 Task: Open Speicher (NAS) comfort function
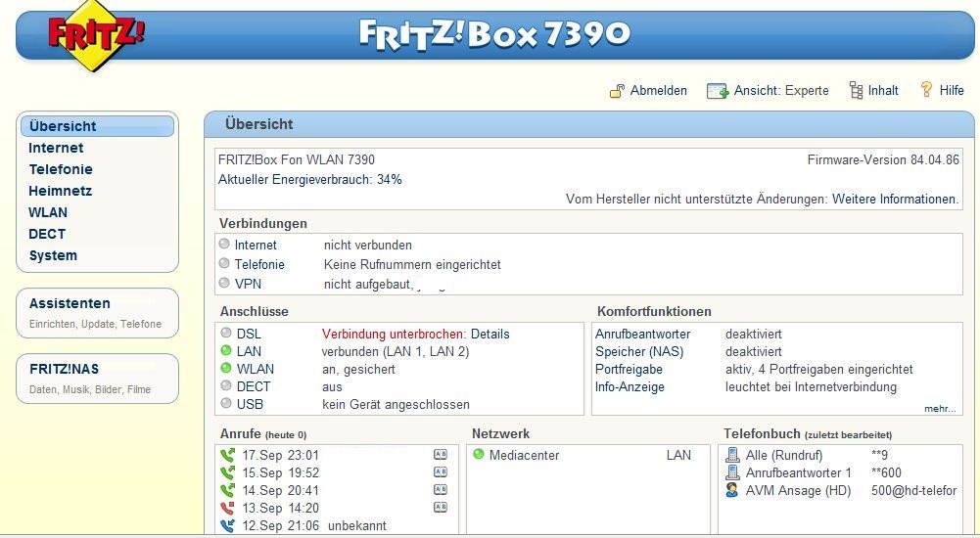pyautogui.click(x=639, y=351)
